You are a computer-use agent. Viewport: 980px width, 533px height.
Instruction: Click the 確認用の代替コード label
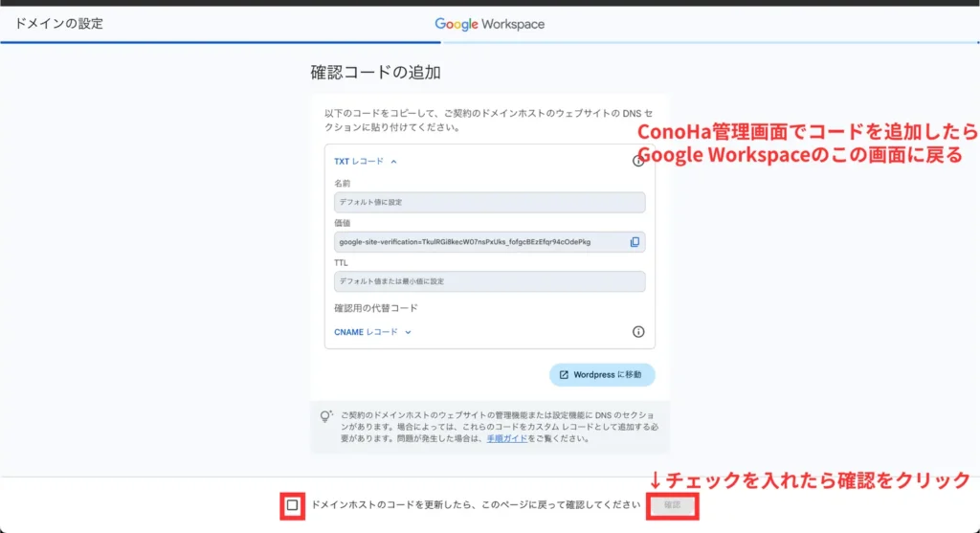(375, 308)
